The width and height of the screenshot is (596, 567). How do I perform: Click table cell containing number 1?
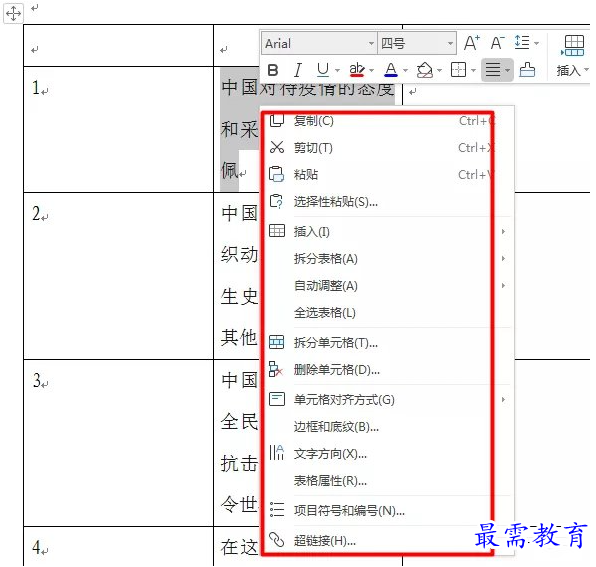coord(119,129)
